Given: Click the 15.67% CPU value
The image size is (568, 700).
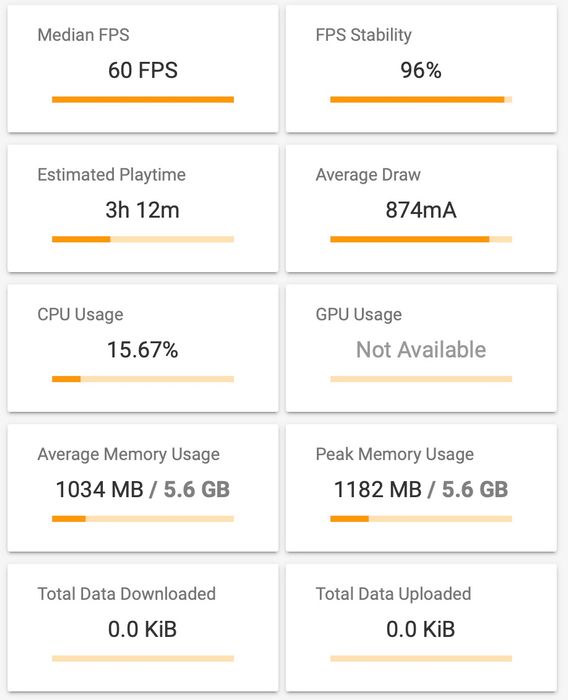Looking at the screenshot, I should (143, 350).
